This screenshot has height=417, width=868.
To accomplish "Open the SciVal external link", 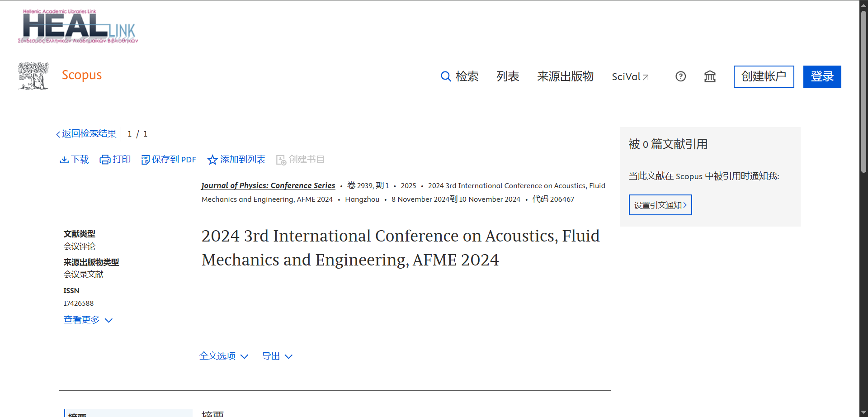I will [x=630, y=77].
